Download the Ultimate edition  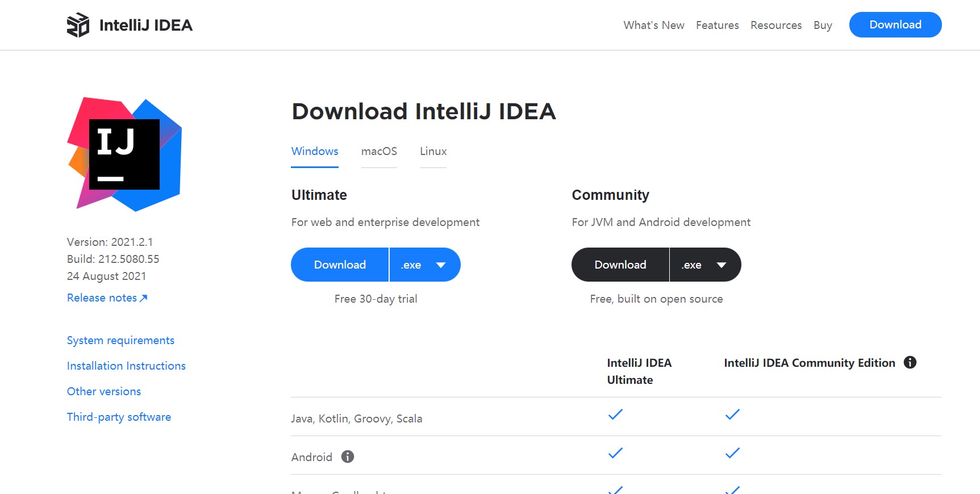340,265
